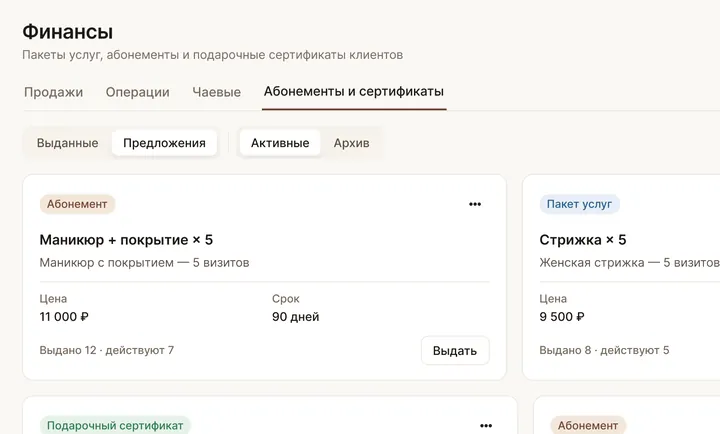Screen dimensions: 720x434
Task: Click Выдано 12 · действуют 7 text
Action: 107,350
